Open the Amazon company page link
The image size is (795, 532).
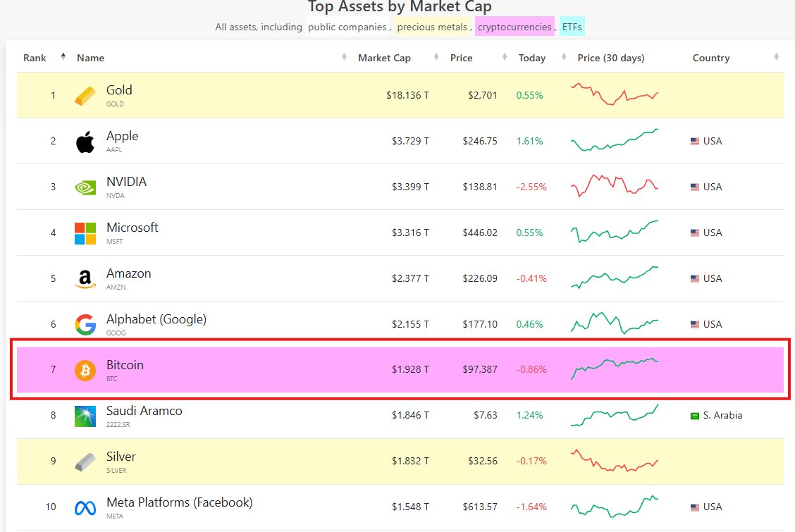[x=129, y=273]
